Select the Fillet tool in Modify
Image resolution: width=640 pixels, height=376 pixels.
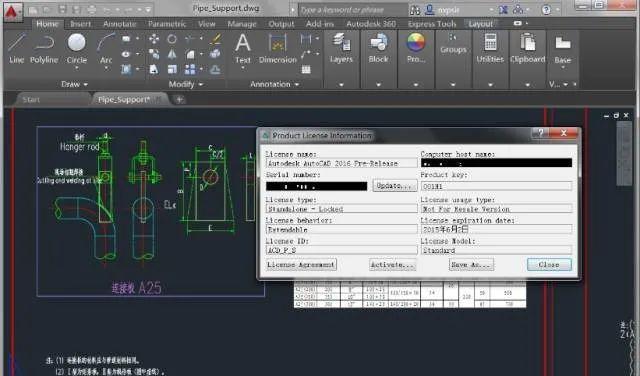[190, 54]
